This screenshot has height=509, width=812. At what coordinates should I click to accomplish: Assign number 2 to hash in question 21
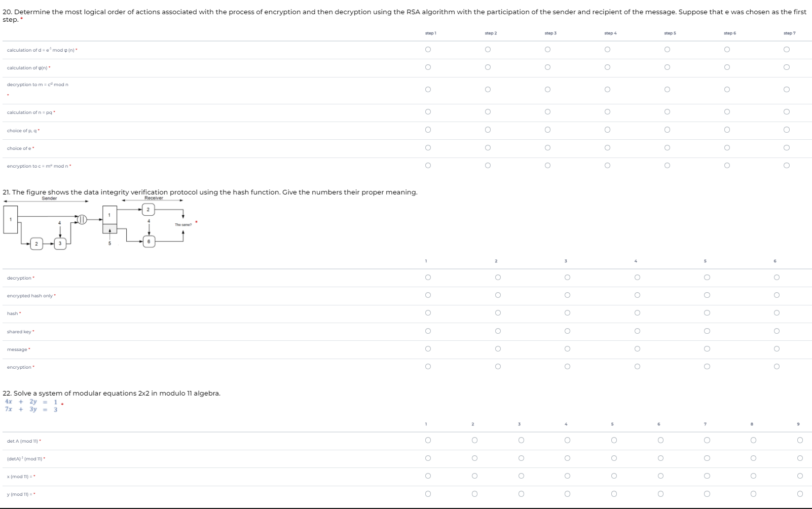(x=498, y=313)
